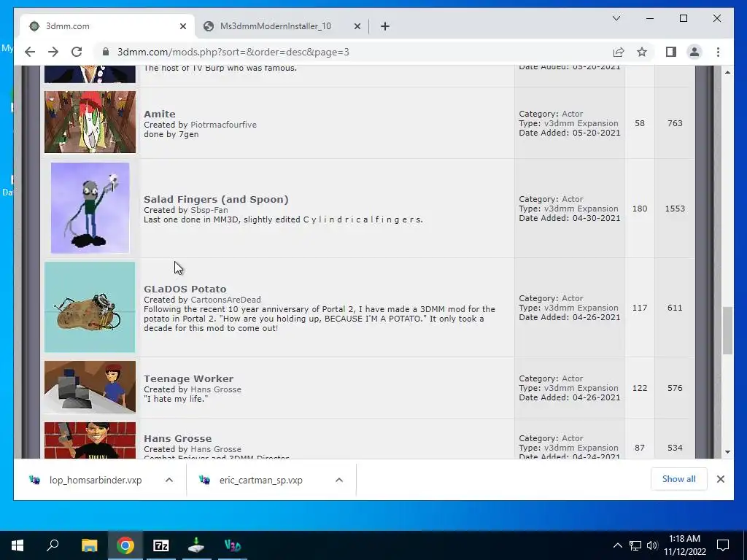
Task: Select the 117 count for GLaDOS Potato
Action: click(640, 308)
